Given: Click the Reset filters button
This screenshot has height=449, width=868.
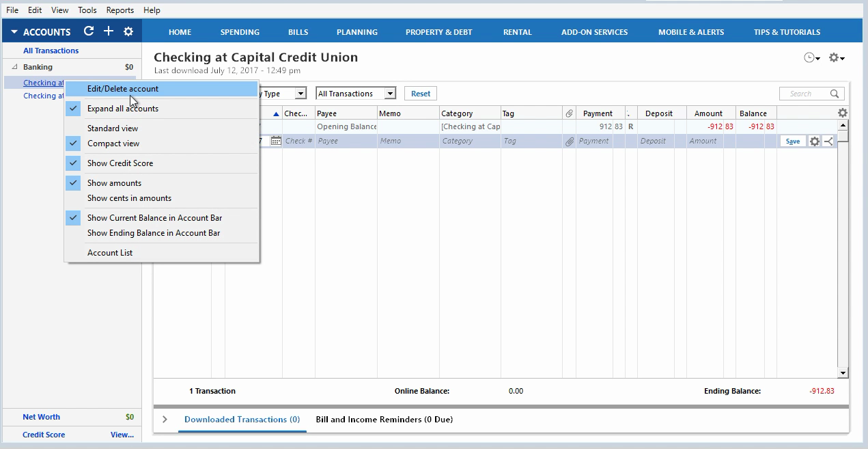Looking at the screenshot, I should point(421,94).
